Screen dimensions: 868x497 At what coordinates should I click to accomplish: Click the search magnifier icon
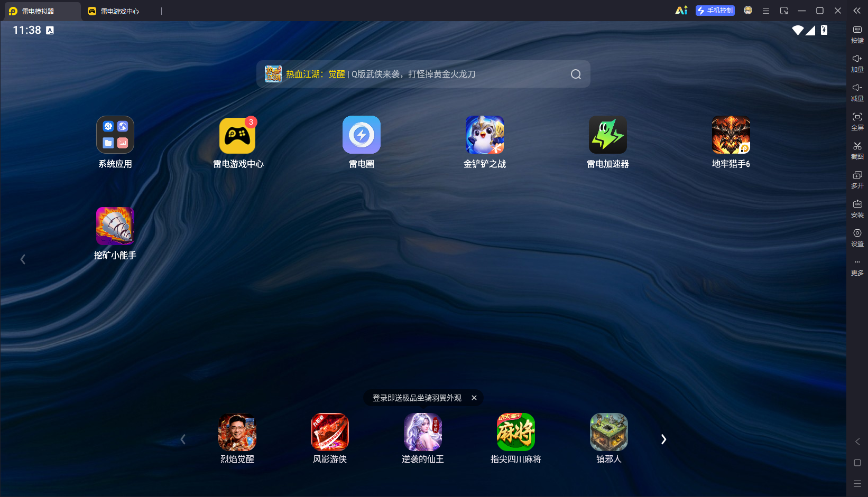576,74
